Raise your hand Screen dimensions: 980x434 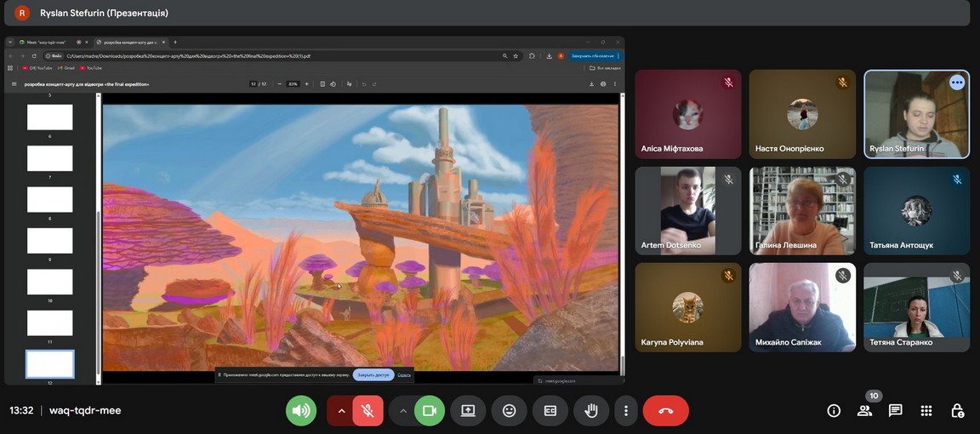[x=590, y=411]
